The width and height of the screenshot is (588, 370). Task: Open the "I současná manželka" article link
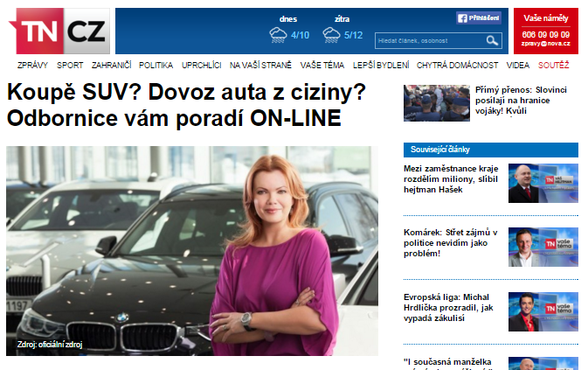[x=447, y=362]
